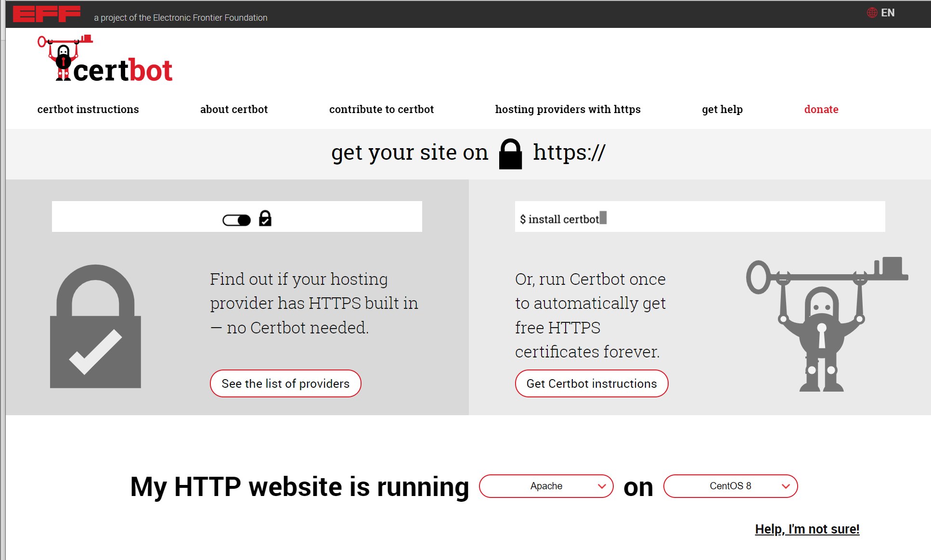
Task: Click 'Or, run Certbot once' paragraph
Action: (591, 315)
